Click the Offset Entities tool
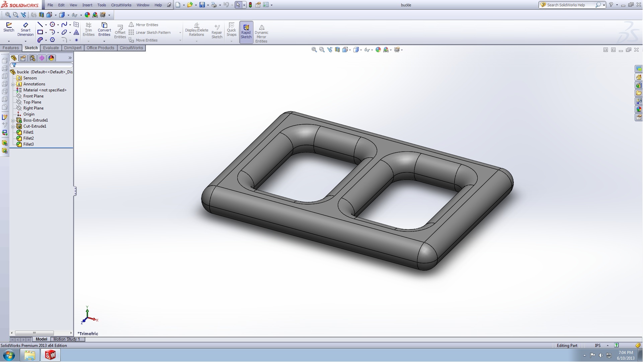Viewport: 644px width, 363px height. 120,32
